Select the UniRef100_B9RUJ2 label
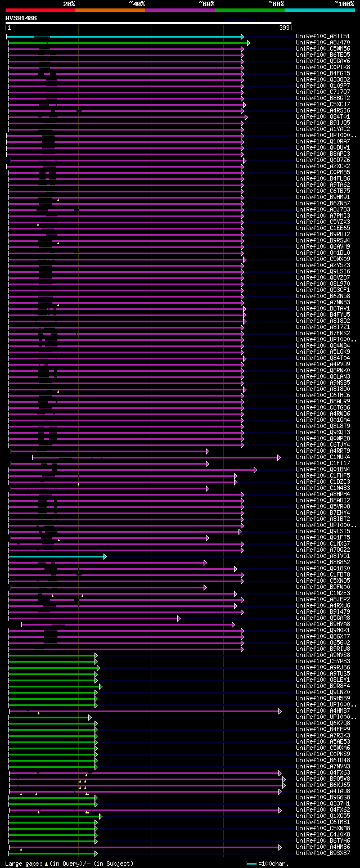 tap(323, 235)
